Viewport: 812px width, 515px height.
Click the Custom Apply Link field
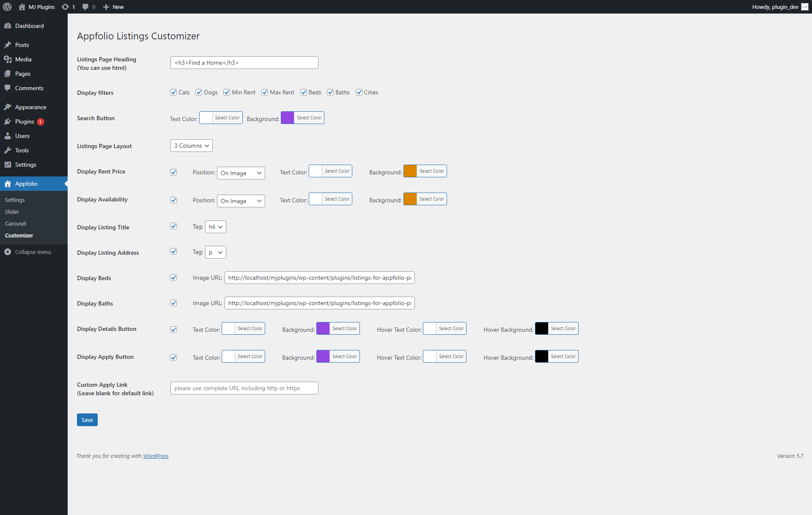(244, 388)
